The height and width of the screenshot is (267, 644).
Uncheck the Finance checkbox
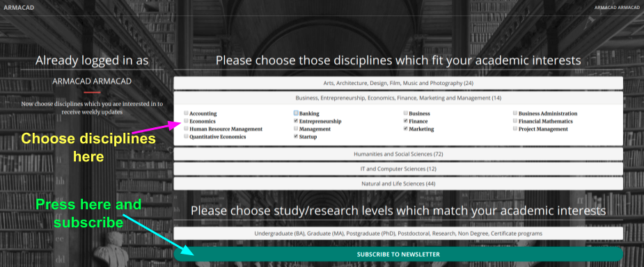pos(405,121)
